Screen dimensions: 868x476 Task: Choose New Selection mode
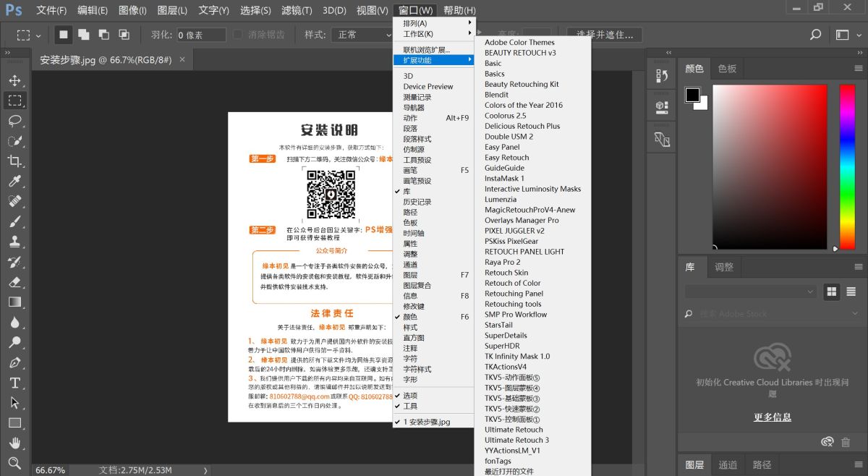pyautogui.click(x=64, y=35)
